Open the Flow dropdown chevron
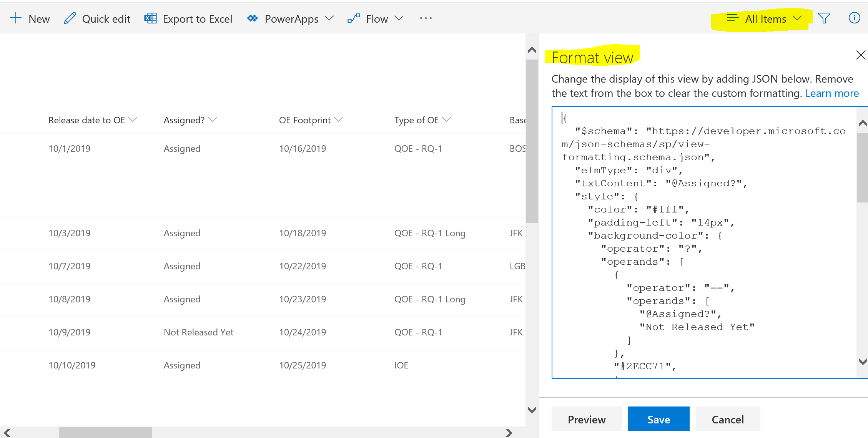This screenshot has width=868, height=438. (x=399, y=18)
